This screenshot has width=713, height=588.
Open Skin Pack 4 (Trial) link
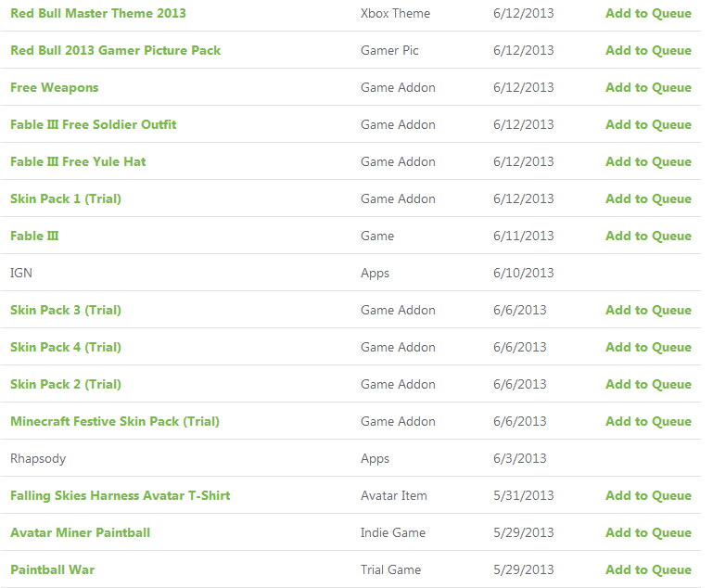coord(66,348)
